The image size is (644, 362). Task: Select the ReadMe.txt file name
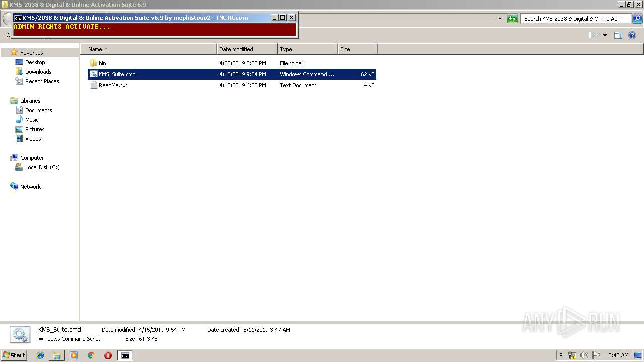[x=113, y=85]
